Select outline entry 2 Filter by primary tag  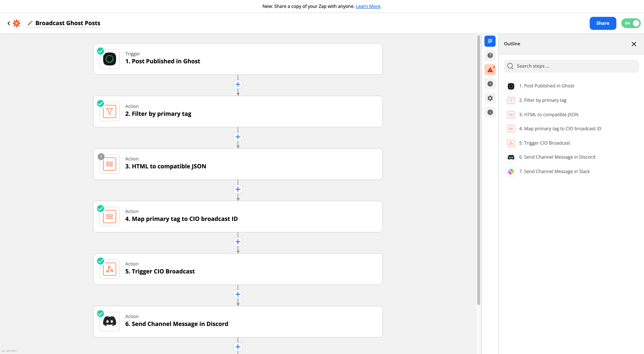click(543, 100)
